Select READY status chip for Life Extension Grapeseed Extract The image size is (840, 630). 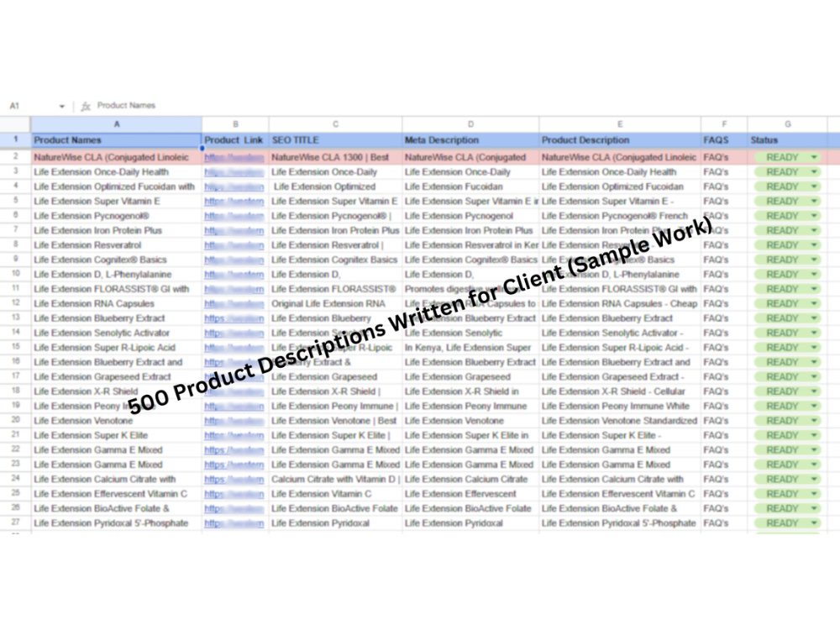click(787, 376)
